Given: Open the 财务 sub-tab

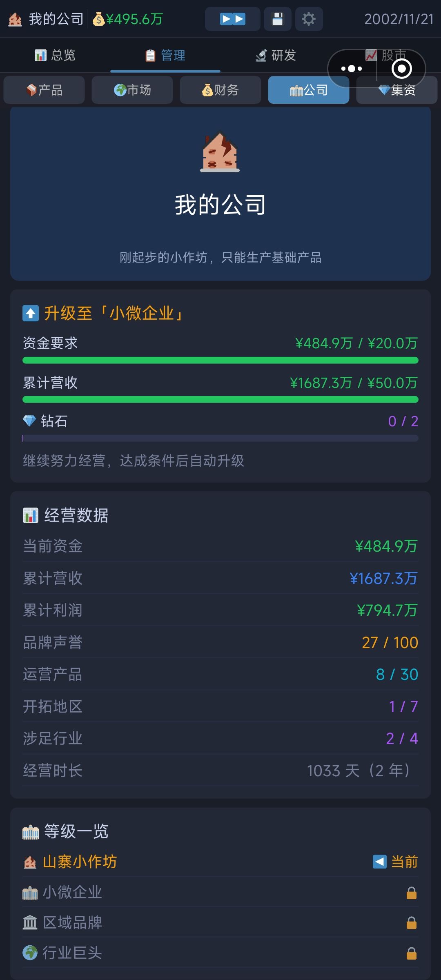Looking at the screenshot, I should pyautogui.click(x=220, y=90).
